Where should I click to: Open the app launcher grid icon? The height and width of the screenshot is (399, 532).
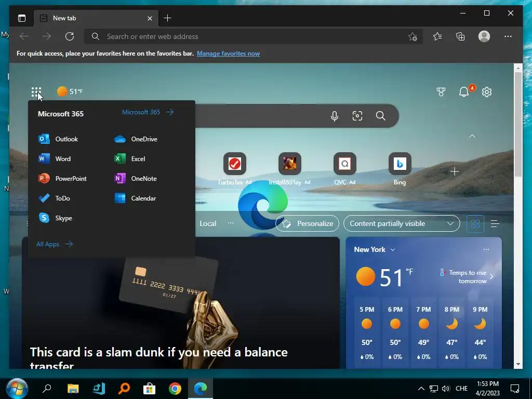pos(36,92)
